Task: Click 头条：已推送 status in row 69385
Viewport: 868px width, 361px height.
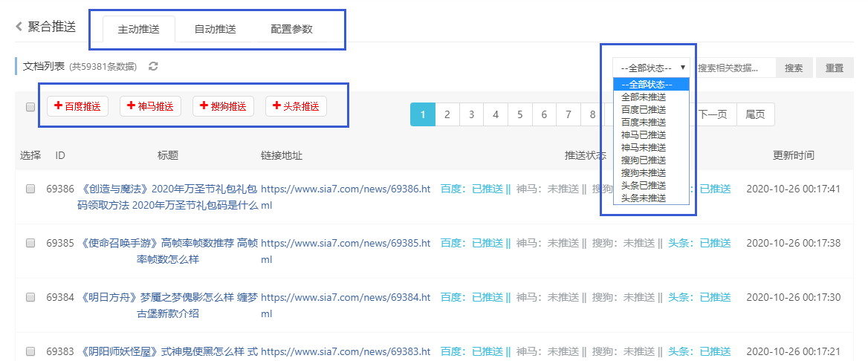Action: 700,242
